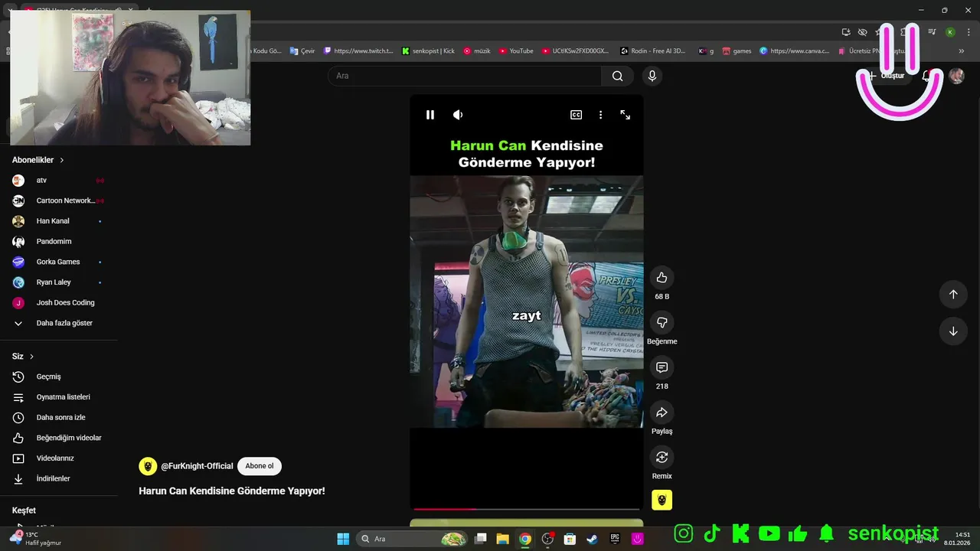Expand the Abonelikler section chevron
The image size is (980, 551).
62,160
